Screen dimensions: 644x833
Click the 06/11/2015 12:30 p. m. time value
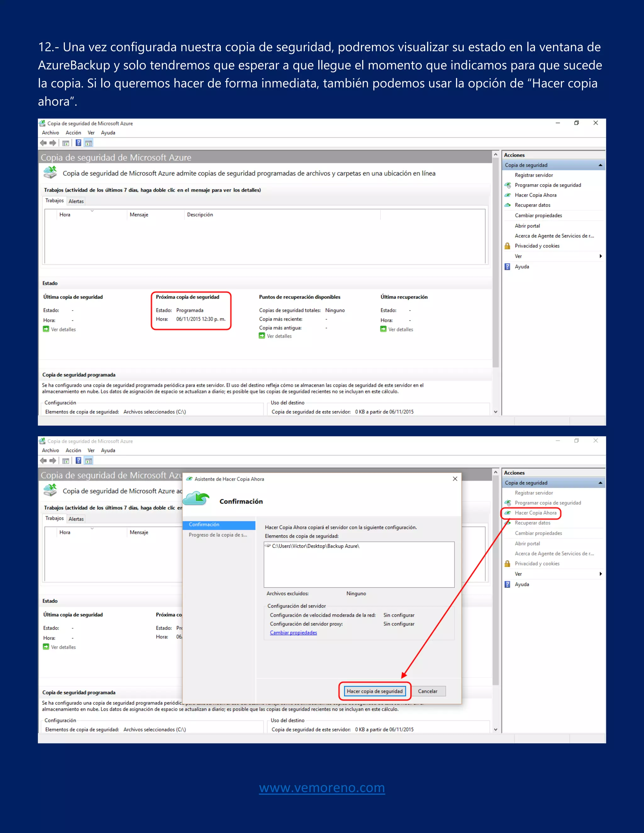pyautogui.click(x=201, y=319)
